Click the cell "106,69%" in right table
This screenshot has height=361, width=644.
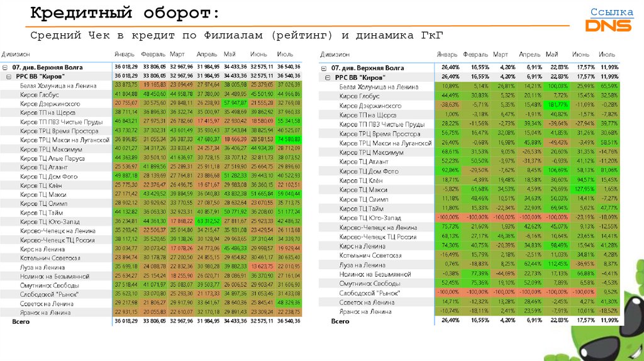(x=557, y=171)
